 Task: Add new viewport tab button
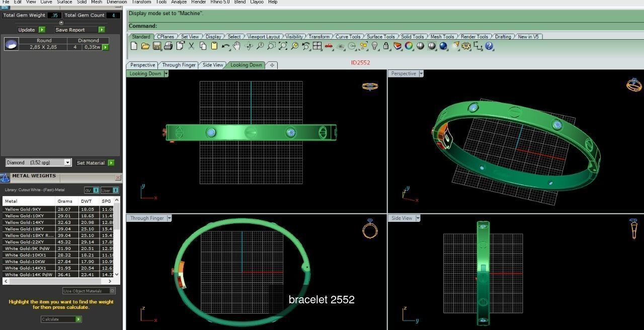(272, 65)
